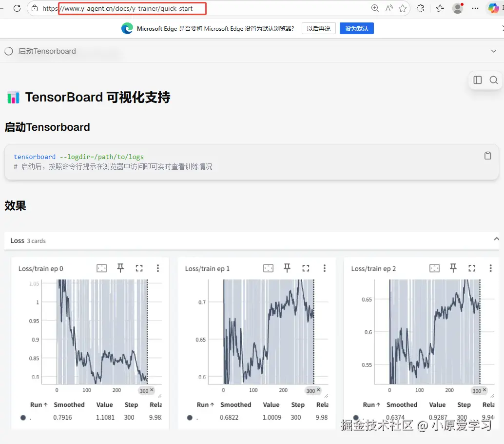This screenshot has height=444, width=504.
Task: Click 以后再说 in Edge prompt
Action: coord(319,28)
